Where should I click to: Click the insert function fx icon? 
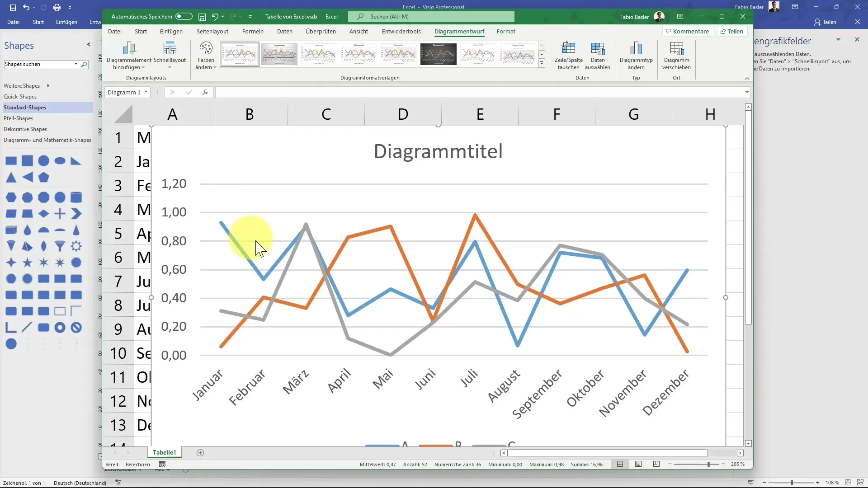(x=205, y=92)
